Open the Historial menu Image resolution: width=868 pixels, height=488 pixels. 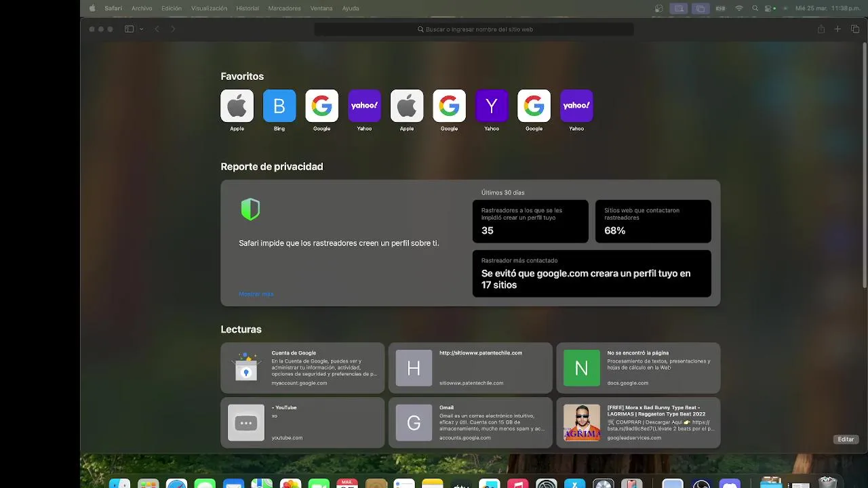248,8
